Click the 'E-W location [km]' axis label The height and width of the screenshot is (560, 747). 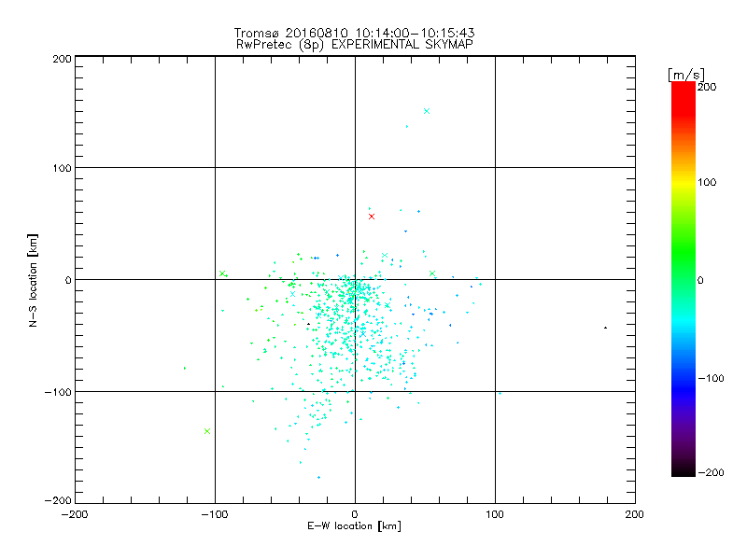point(354,526)
